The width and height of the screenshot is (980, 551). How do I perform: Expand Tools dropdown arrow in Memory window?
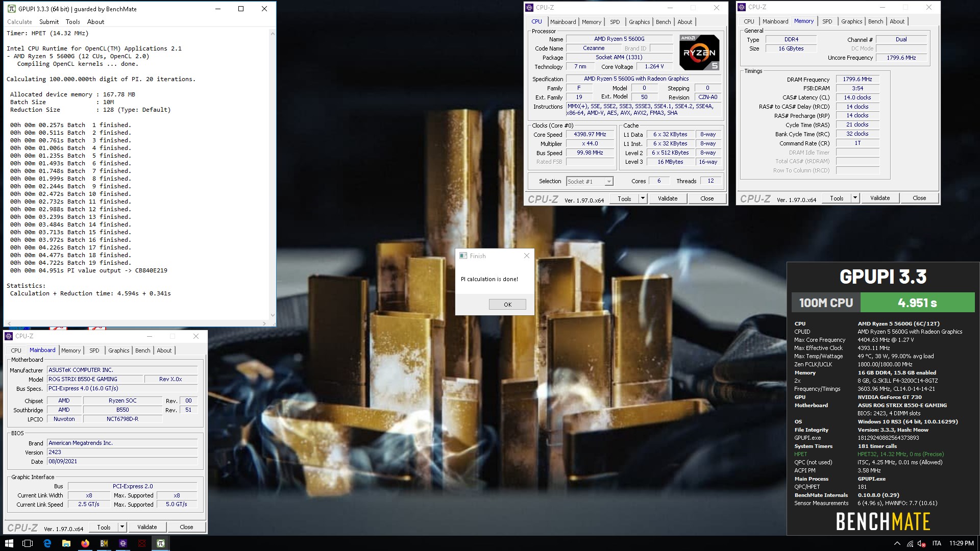click(x=855, y=198)
